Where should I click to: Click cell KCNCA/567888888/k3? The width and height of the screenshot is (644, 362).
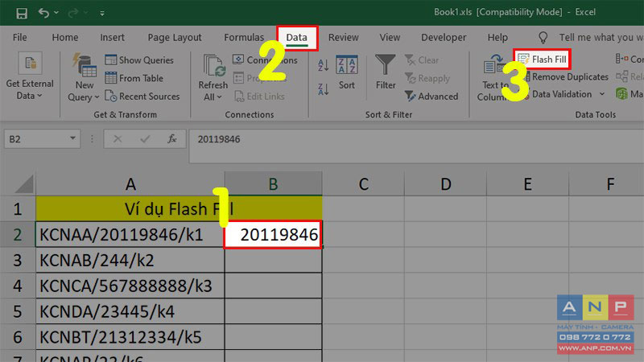coord(130,286)
